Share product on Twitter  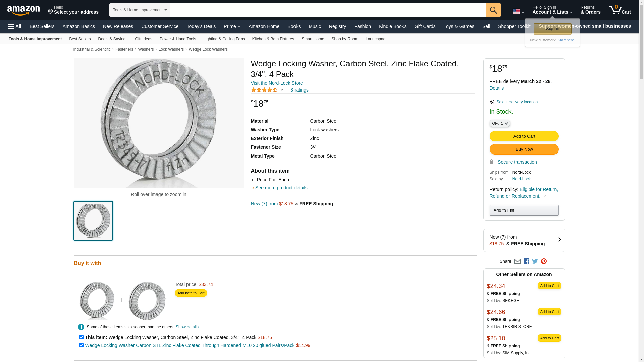tap(535, 261)
